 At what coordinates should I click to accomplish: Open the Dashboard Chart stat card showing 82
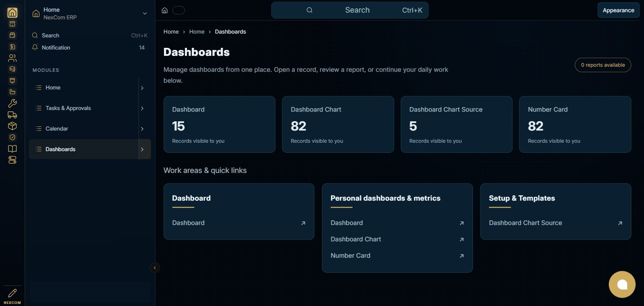click(x=338, y=124)
